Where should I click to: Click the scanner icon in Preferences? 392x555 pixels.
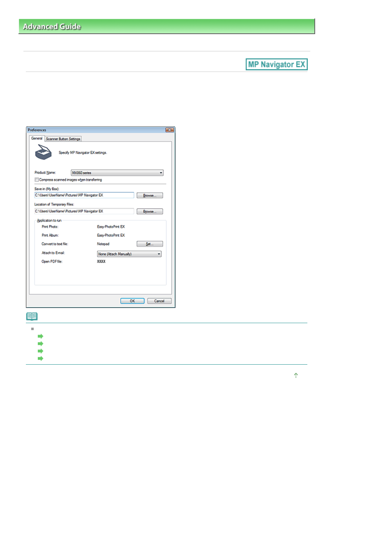[x=43, y=153]
